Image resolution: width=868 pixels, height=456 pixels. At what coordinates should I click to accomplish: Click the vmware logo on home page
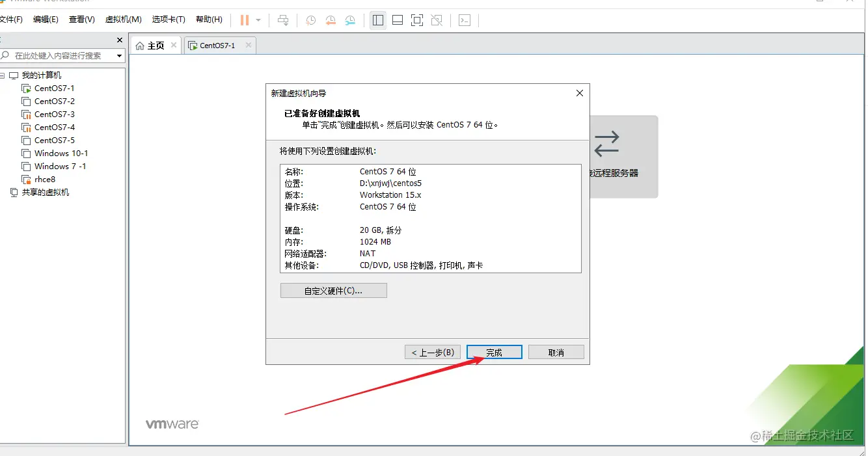click(172, 424)
